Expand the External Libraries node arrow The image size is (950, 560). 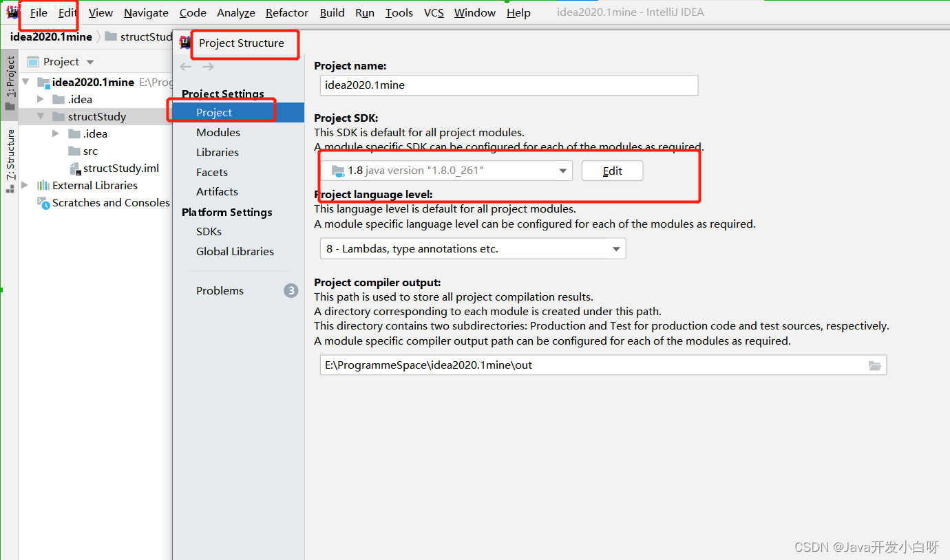pos(25,185)
